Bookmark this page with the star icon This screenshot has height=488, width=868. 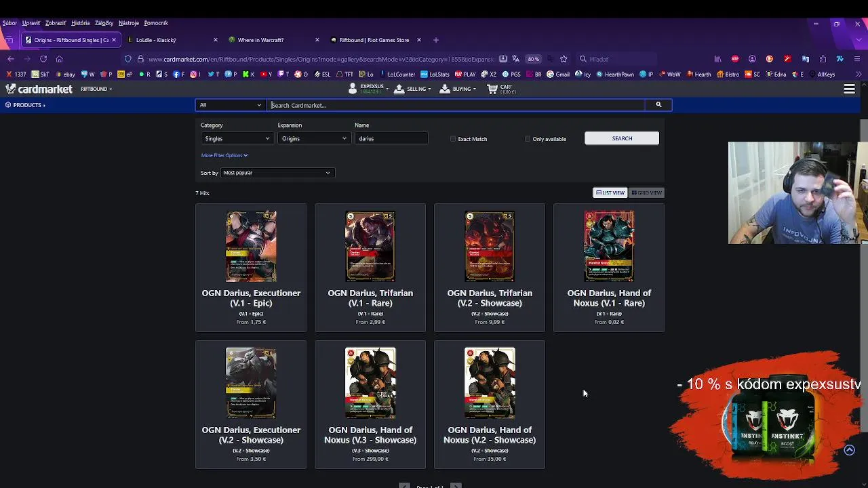click(564, 59)
